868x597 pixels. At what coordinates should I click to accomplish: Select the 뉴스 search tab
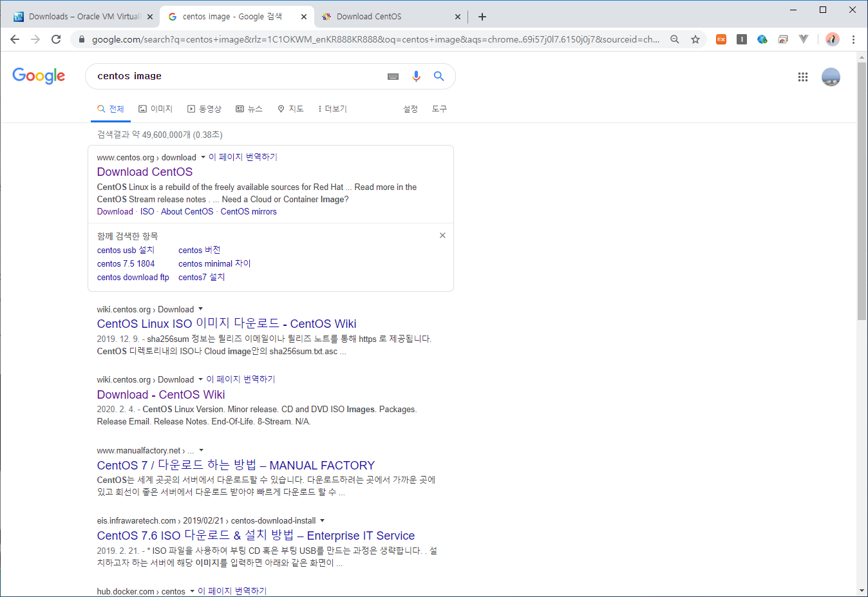pyautogui.click(x=249, y=109)
